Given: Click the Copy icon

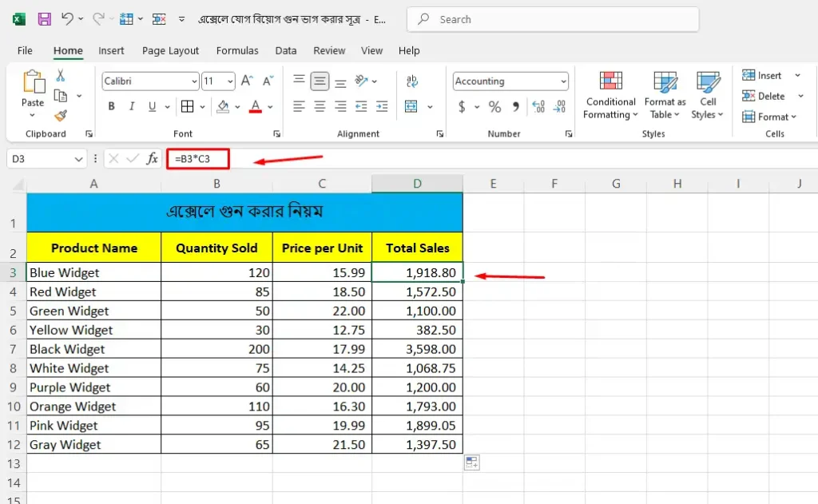Looking at the screenshot, I should [x=61, y=96].
